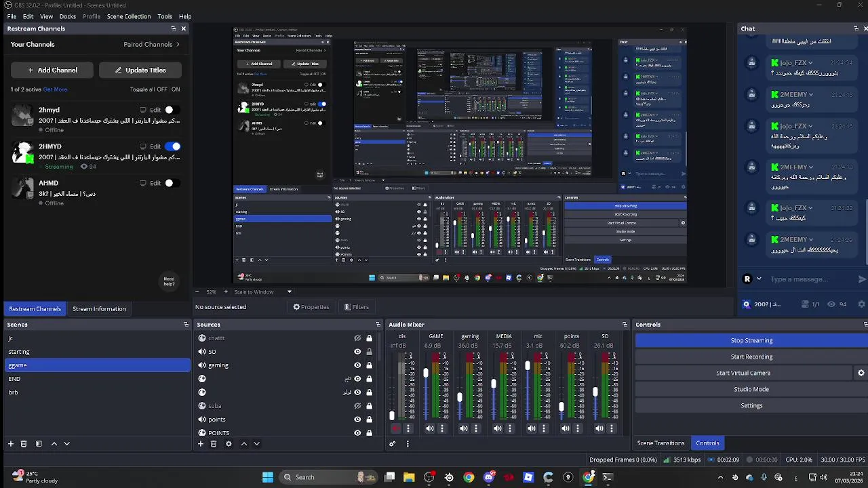Show the hidden chattt source
This screenshot has height=488, width=868.
(x=357, y=338)
